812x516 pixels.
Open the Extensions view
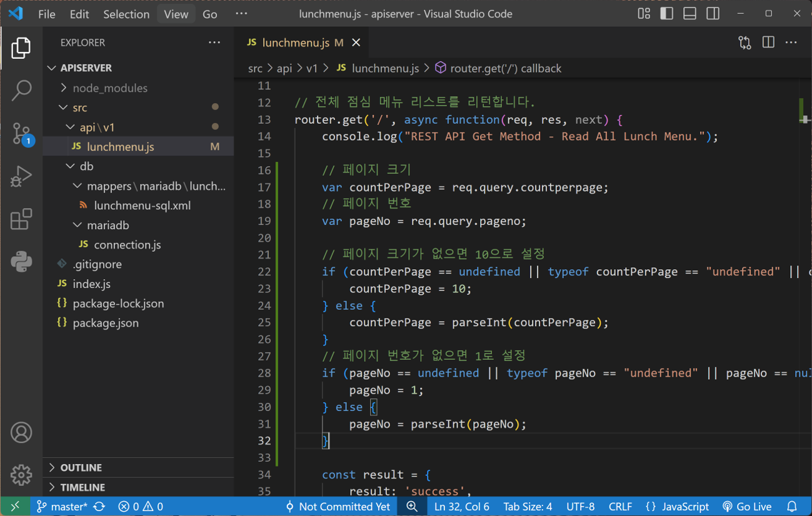pos(21,219)
